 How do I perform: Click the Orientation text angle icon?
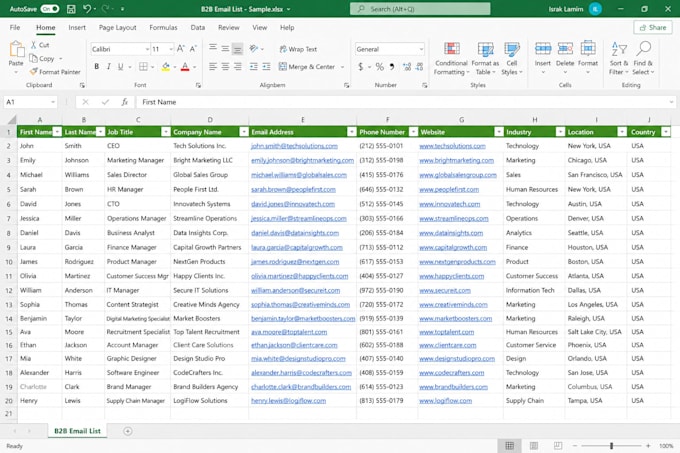tap(254, 49)
